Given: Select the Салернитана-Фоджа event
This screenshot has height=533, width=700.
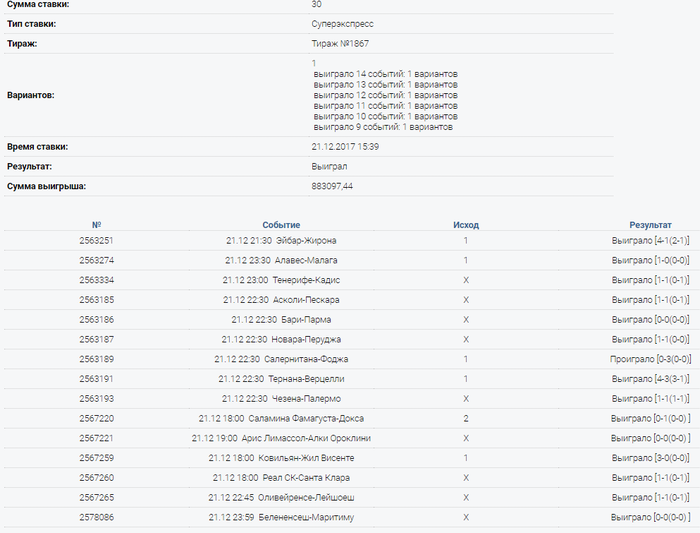Looking at the screenshot, I should 281,359.
